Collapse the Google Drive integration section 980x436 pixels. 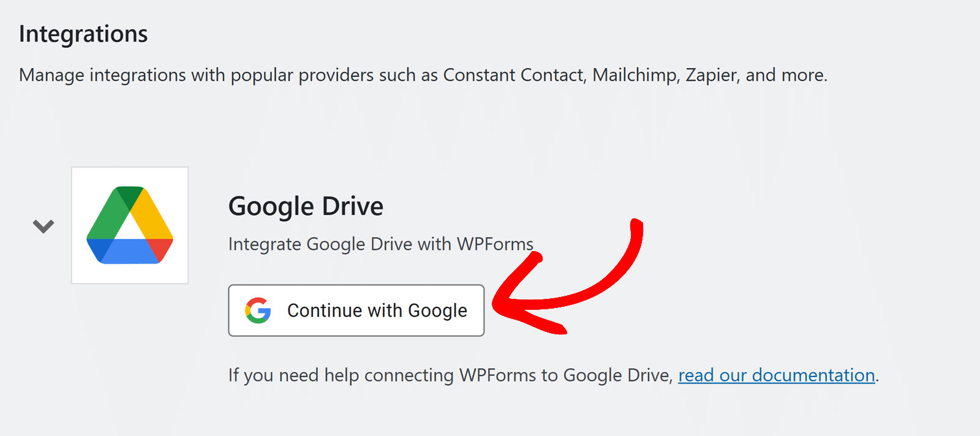point(43,225)
